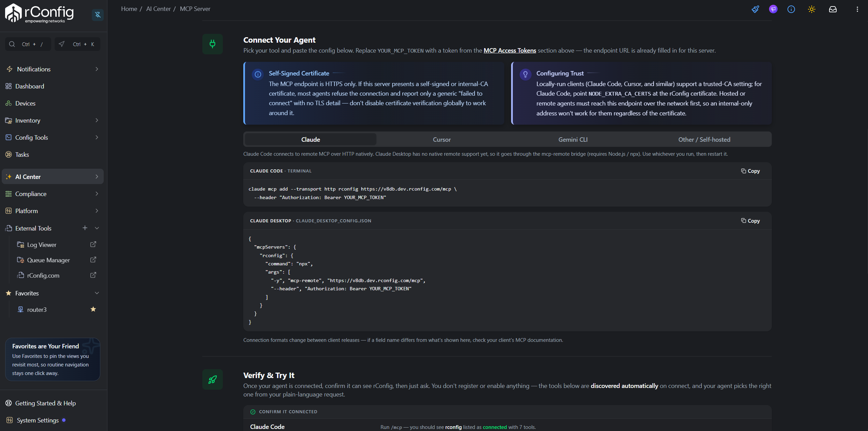This screenshot has width=868, height=431.
Task: Click the info circle icon in the top bar
Action: [791, 9]
